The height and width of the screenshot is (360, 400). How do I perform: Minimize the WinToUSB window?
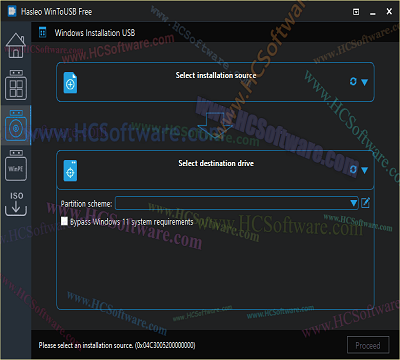coord(373,13)
